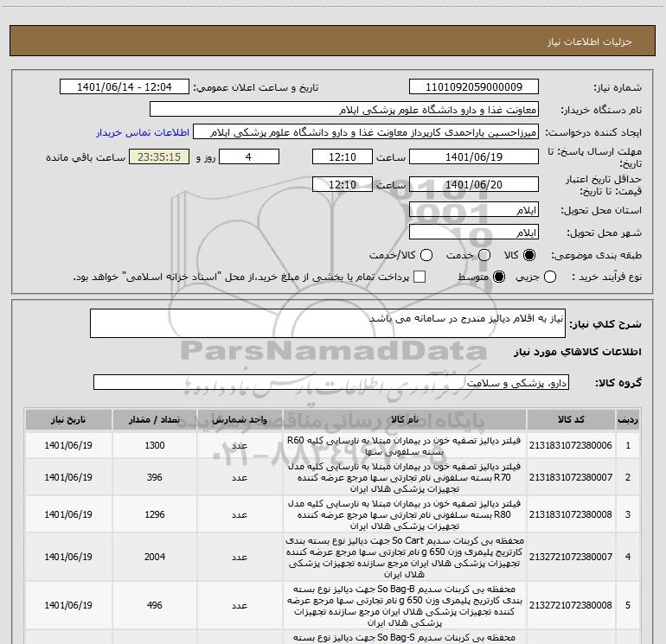Choose the متوسط purchase type radio
Screen dimensions: 666x644
(499, 277)
